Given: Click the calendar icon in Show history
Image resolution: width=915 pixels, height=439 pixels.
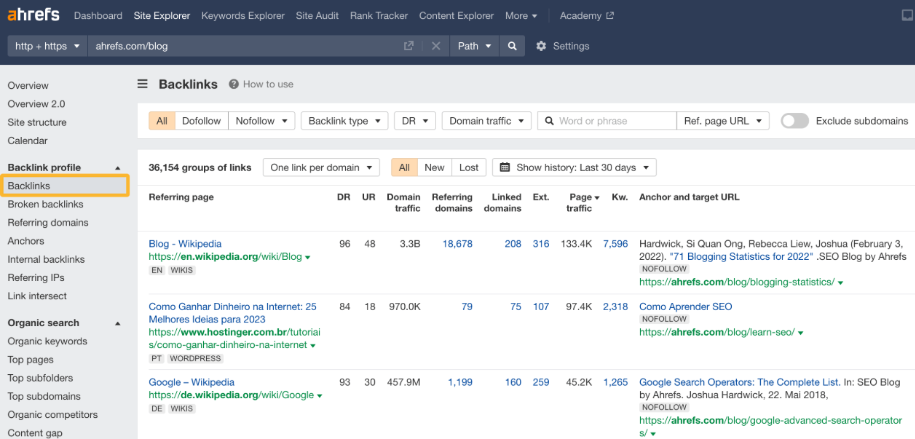Looking at the screenshot, I should coord(506,168).
